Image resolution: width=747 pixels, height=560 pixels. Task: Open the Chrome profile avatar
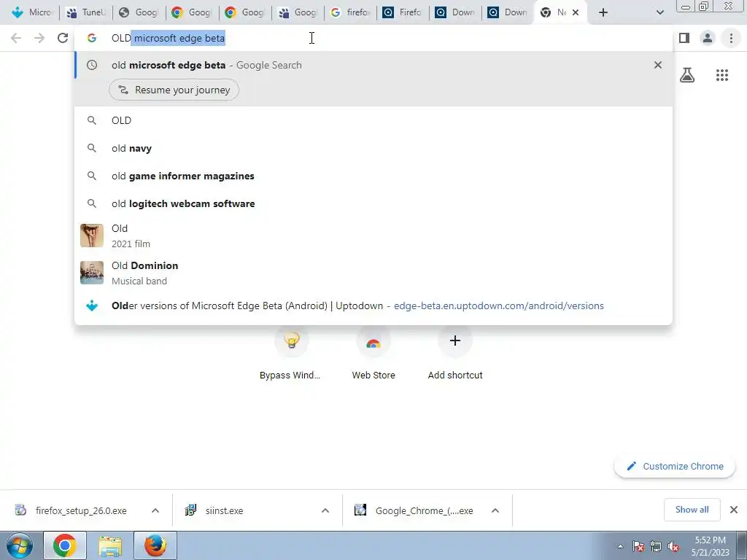coord(708,38)
